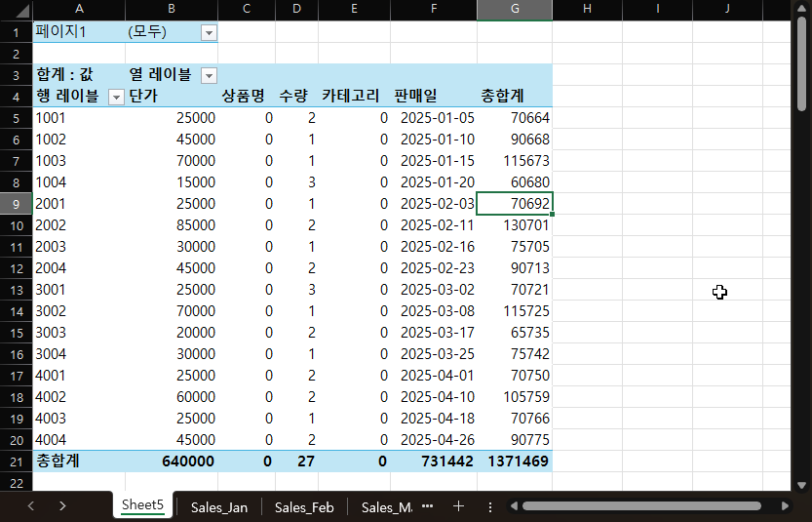Click the vertical scrollbar thumb

pyautogui.click(x=801, y=63)
